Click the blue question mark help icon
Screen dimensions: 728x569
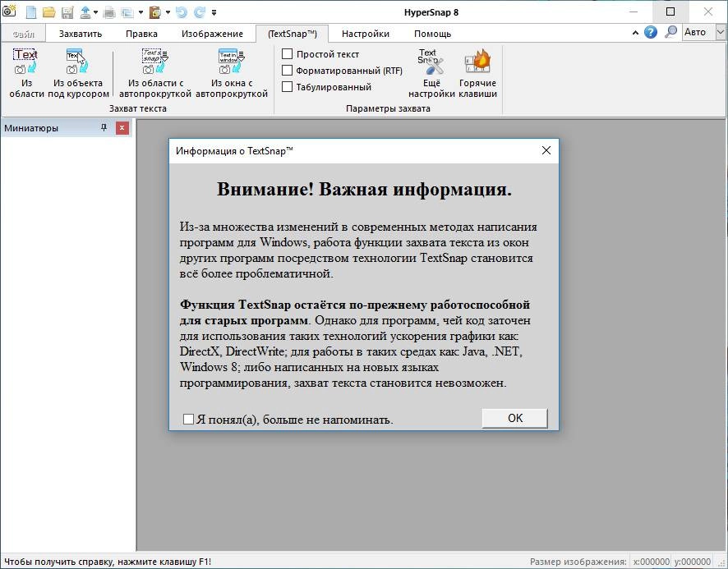click(651, 33)
